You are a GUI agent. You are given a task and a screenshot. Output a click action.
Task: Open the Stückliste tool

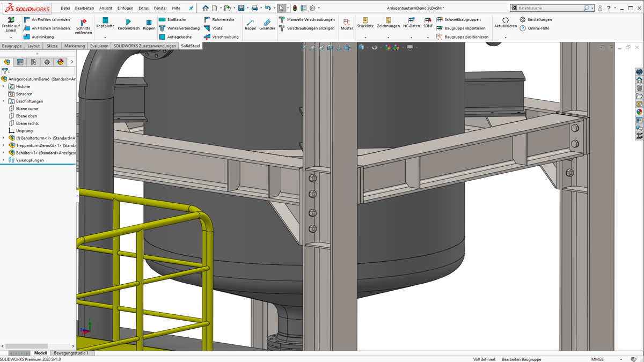coord(365,20)
